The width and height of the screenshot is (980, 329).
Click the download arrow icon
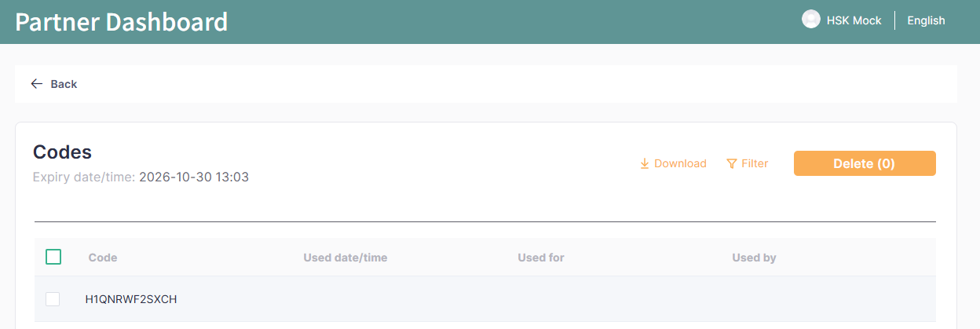[x=645, y=163]
